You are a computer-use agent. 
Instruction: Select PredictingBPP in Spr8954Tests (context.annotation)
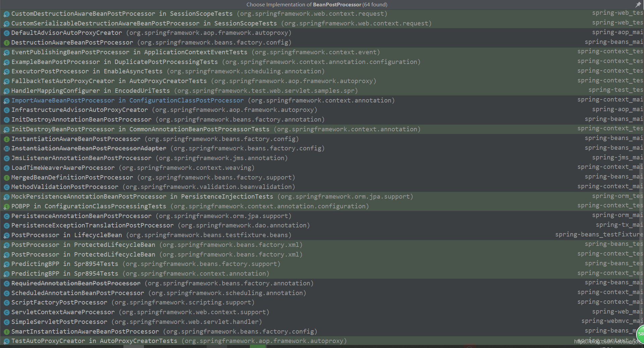coord(322,274)
